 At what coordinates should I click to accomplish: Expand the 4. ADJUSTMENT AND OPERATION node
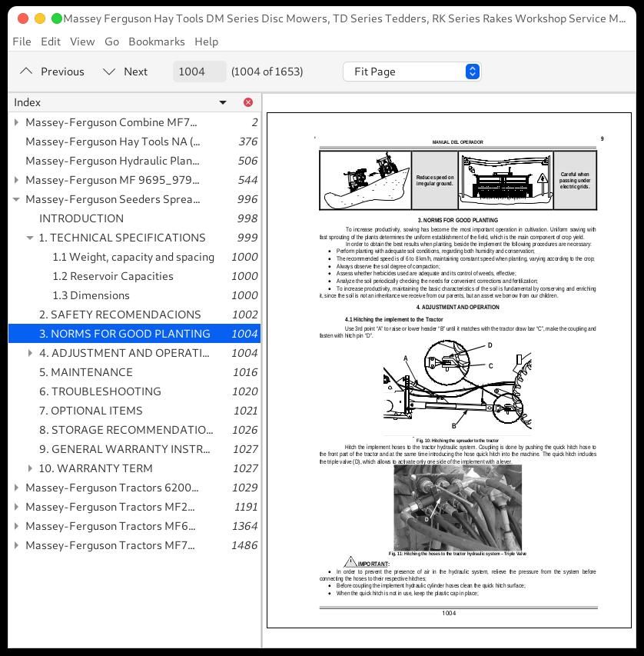pyautogui.click(x=31, y=353)
